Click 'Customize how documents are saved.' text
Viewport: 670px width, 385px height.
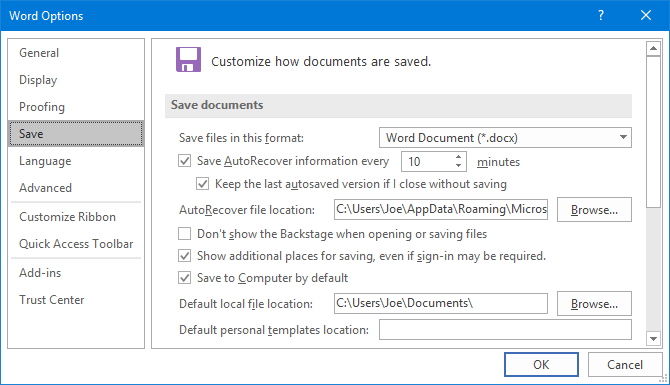(x=321, y=62)
